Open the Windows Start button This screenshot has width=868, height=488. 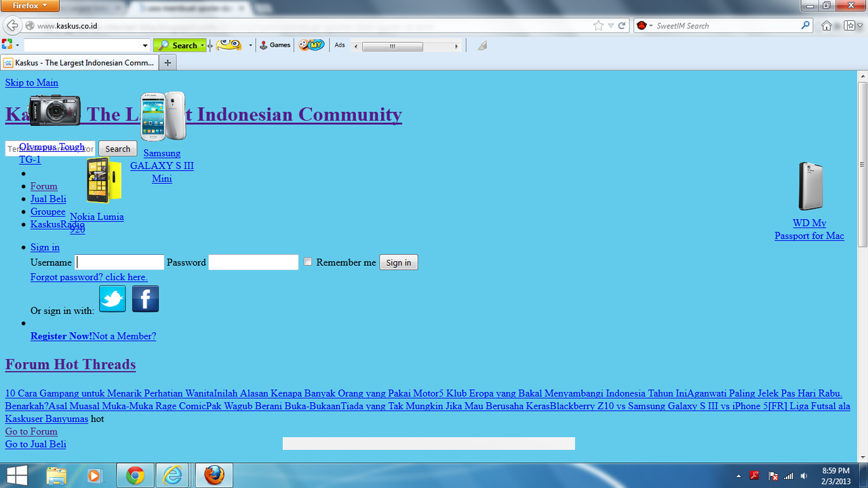[16, 475]
